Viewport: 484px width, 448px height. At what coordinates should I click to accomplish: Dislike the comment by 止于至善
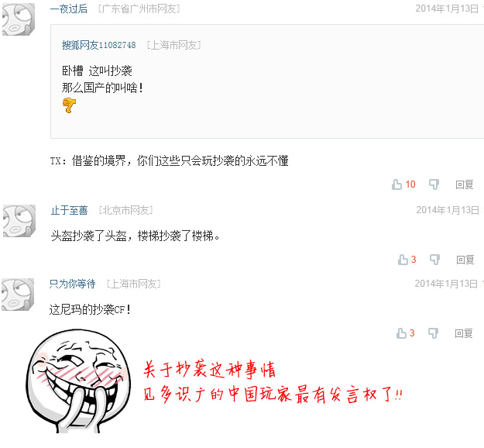[x=434, y=260]
